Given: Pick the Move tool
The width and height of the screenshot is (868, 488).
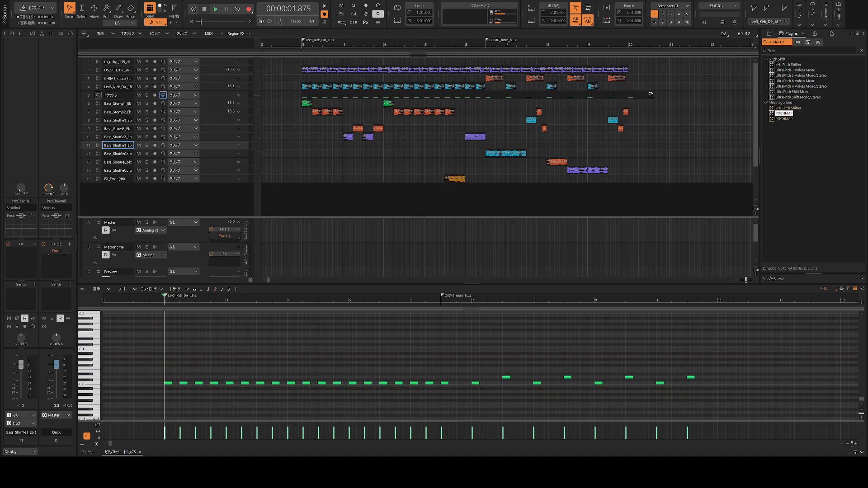Looking at the screenshot, I should click(94, 8).
